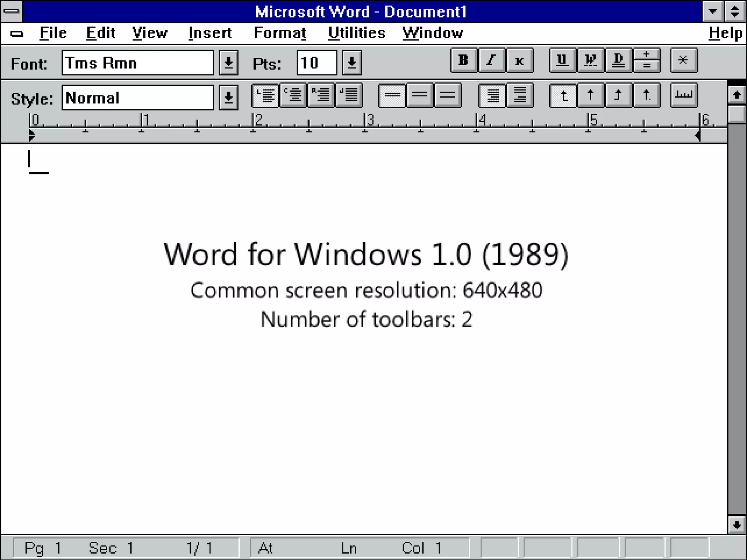
Task: Toggle the small caps button
Action: pos(520,61)
